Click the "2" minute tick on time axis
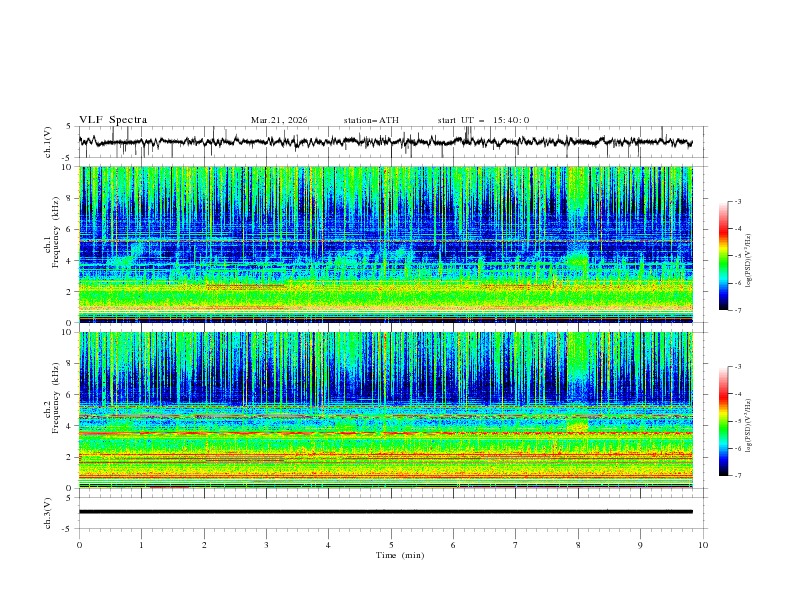792x612 pixels. pos(204,545)
